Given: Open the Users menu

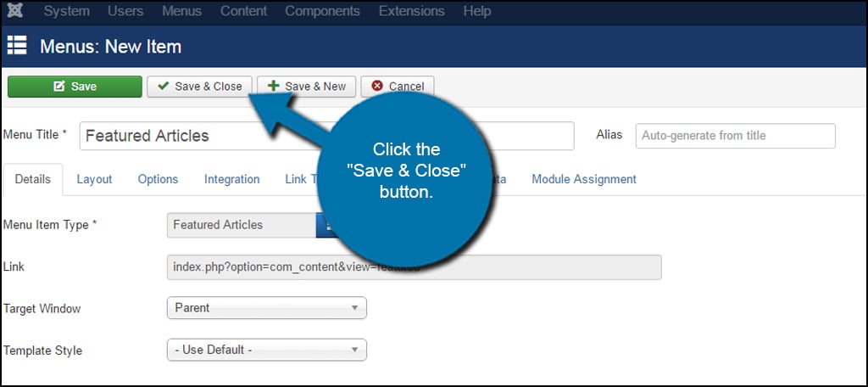Looking at the screenshot, I should coord(125,11).
